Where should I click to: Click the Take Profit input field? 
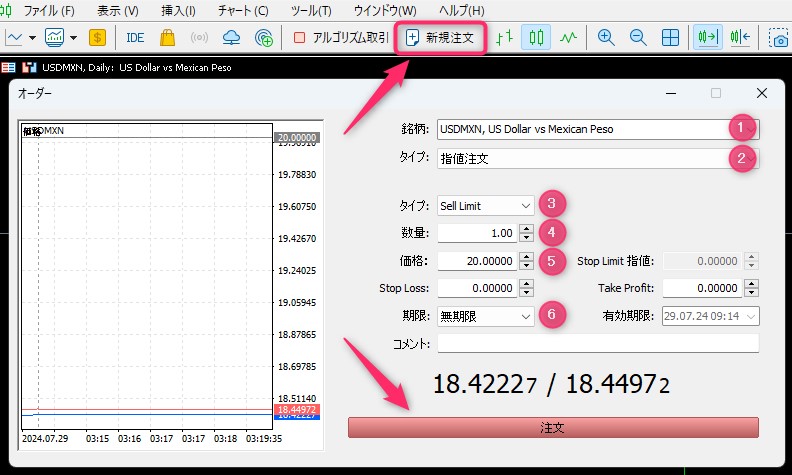point(703,288)
